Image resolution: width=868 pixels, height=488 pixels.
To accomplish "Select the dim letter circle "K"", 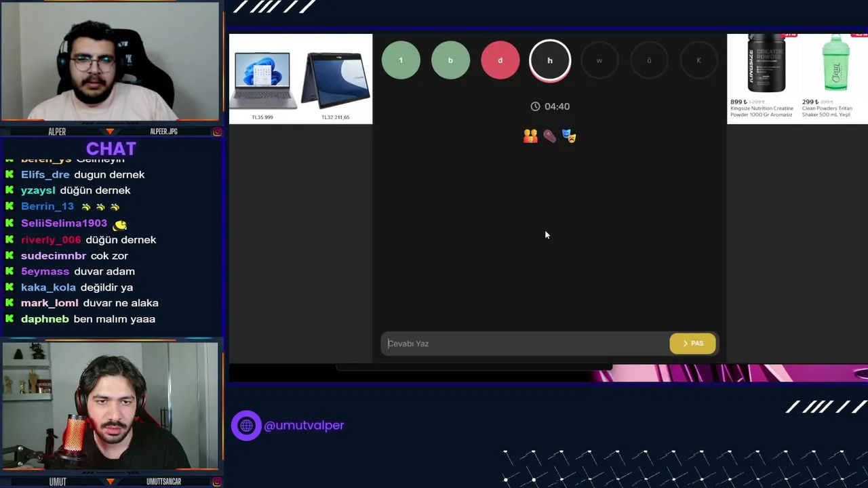I will click(x=698, y=60).
